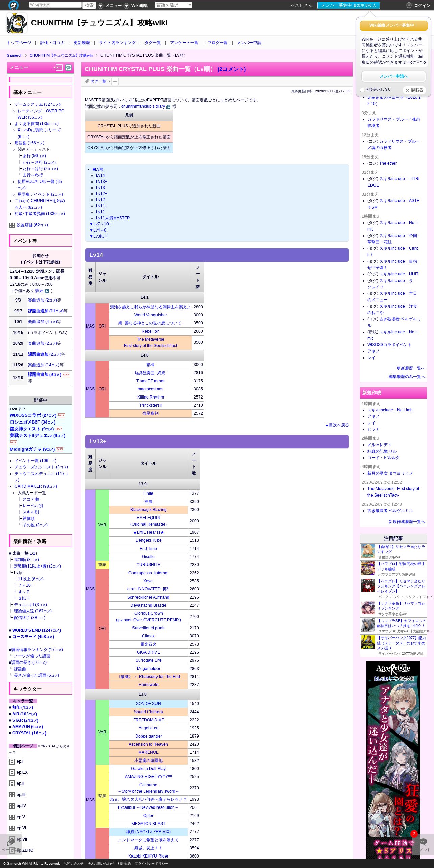Jump to Lv13+ in contents list
Viewport: 434px width, 868px height.
102,182
